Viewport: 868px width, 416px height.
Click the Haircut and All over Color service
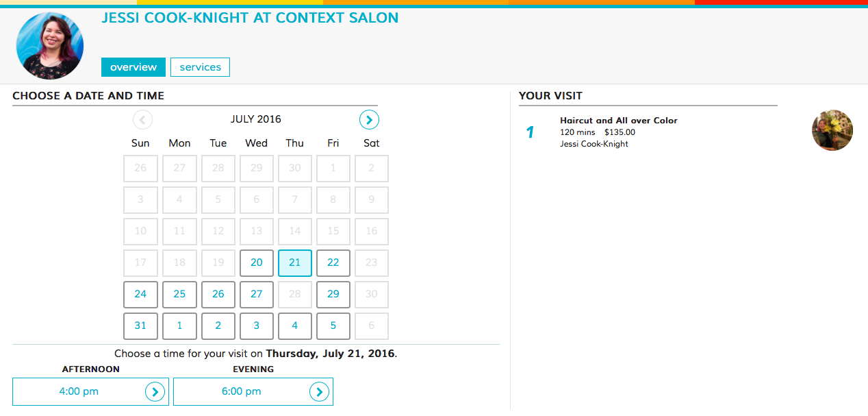point(619,121)
